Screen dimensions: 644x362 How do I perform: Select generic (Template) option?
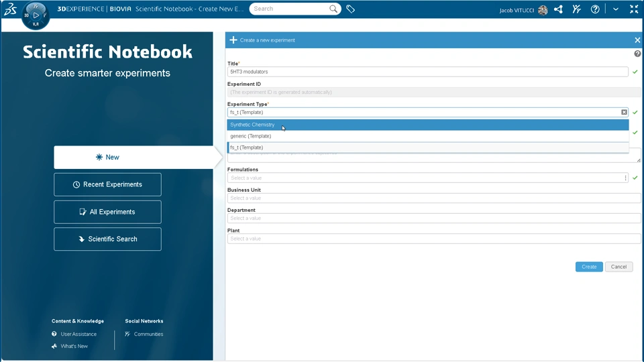tap(428, 136)
